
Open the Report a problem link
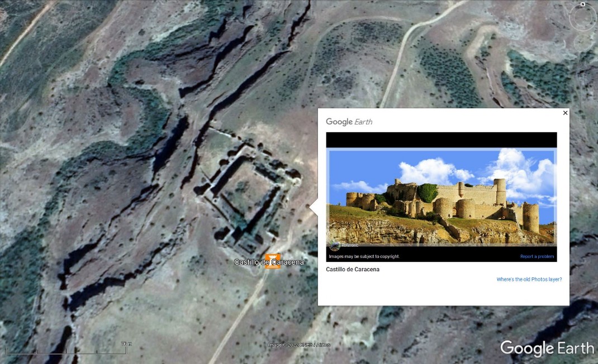point(537,256)
